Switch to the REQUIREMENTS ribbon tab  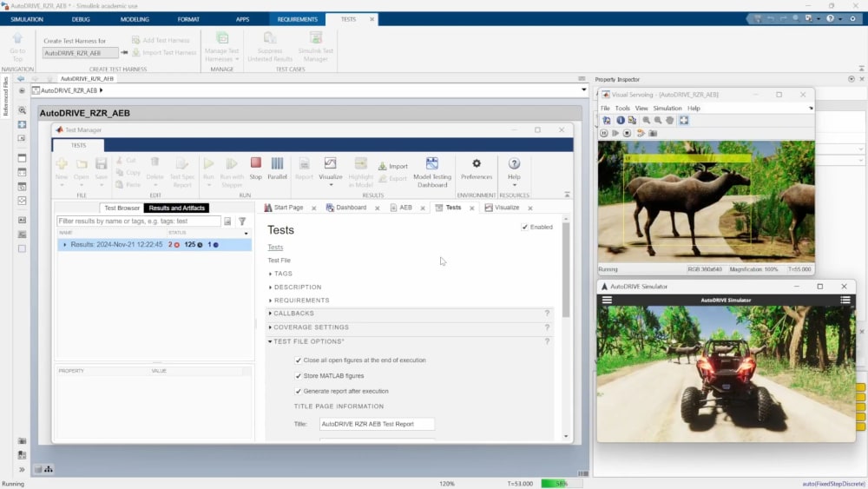[x=297, y=19]
